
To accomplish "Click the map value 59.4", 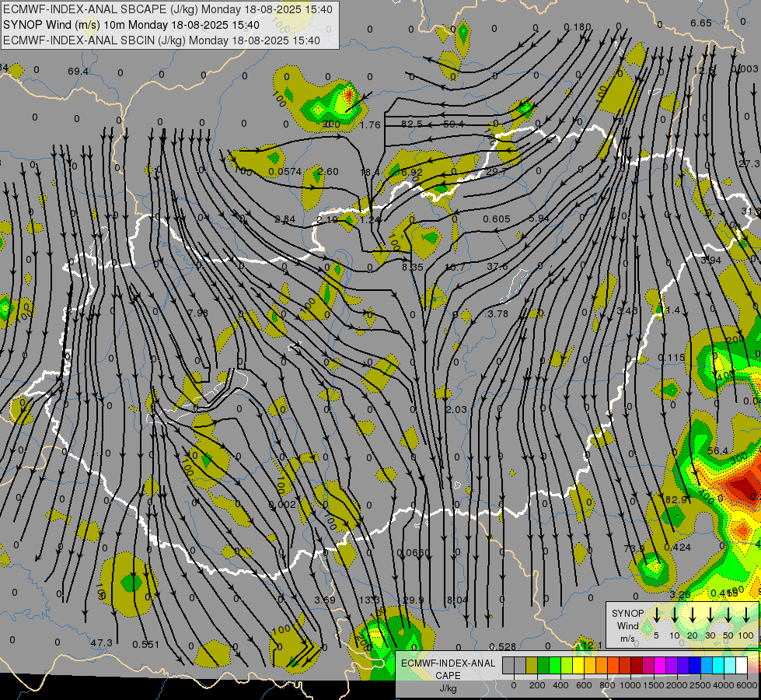I will (x=453, y=124).
